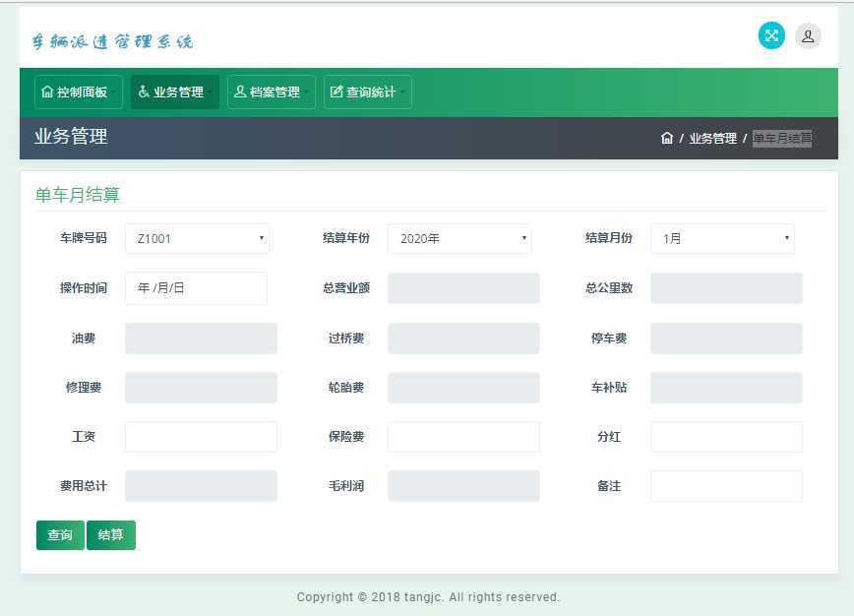Open the 控制面板 menu
The width and height of the screenshot is (854, 616).
click(79, 92)
